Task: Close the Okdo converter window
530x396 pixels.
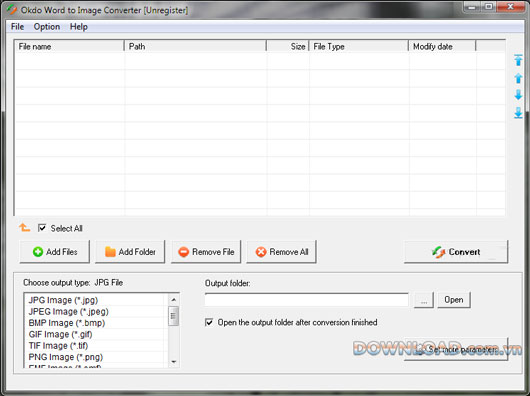Action: 510,7
